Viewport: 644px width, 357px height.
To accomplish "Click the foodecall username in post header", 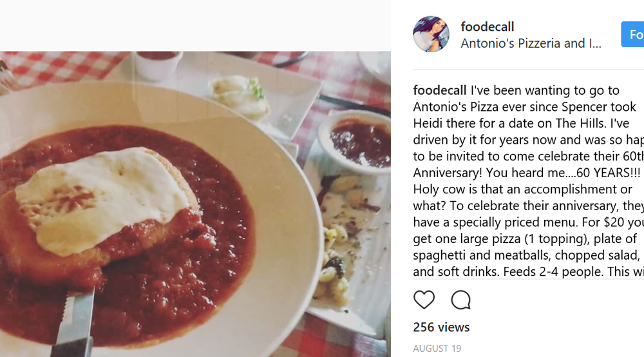I will (488, 27).
